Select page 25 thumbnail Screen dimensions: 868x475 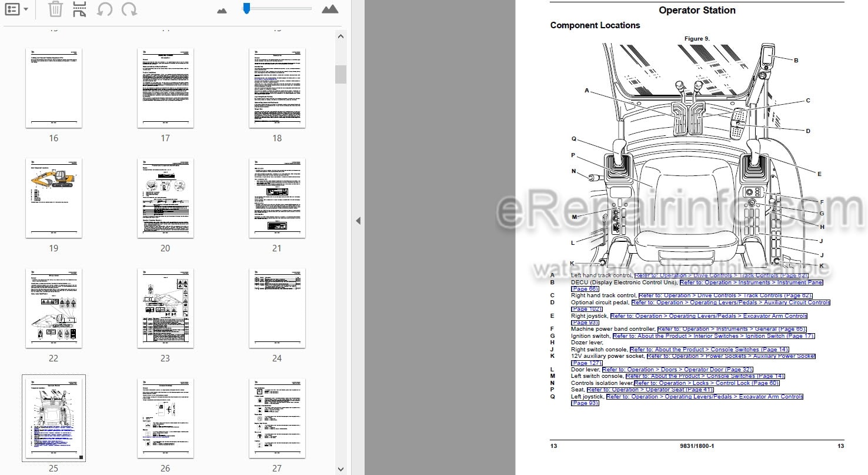(54, 418)
